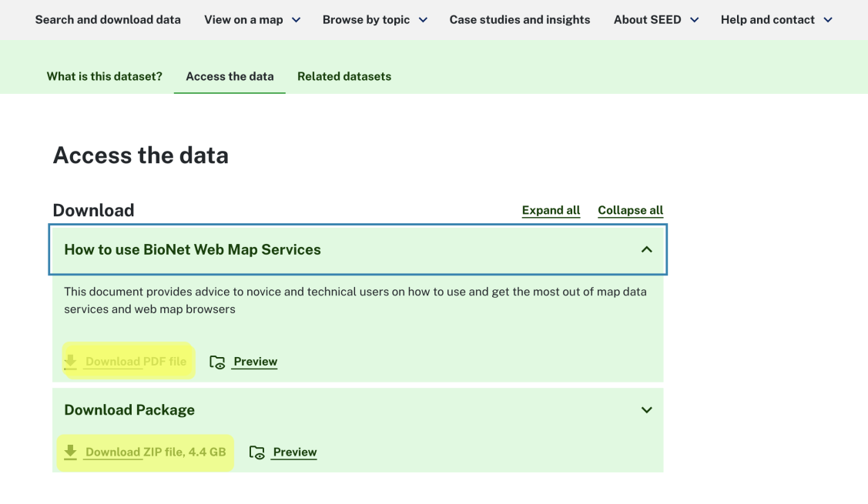Open Preview link for the PDF document
868x504 pixels.
click(x=255, y=362)
